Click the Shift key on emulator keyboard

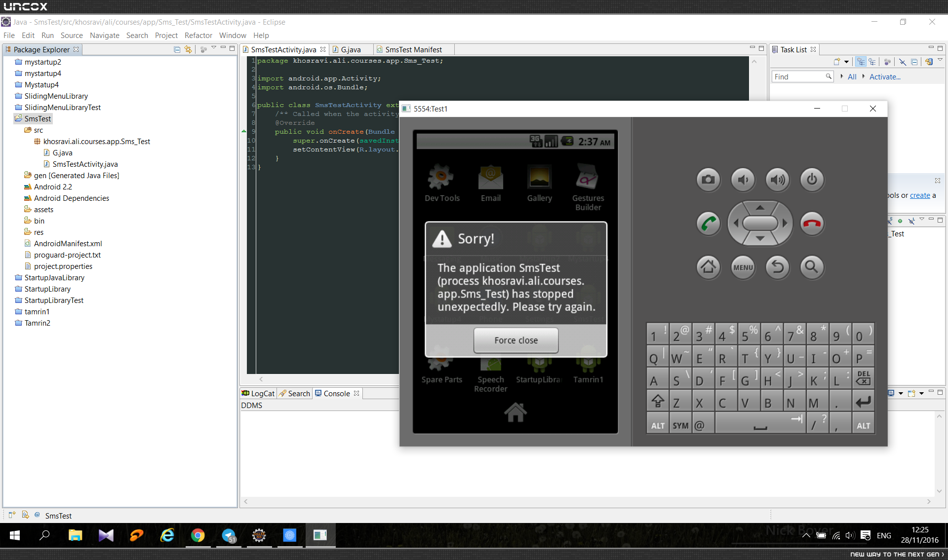[658, 401]
